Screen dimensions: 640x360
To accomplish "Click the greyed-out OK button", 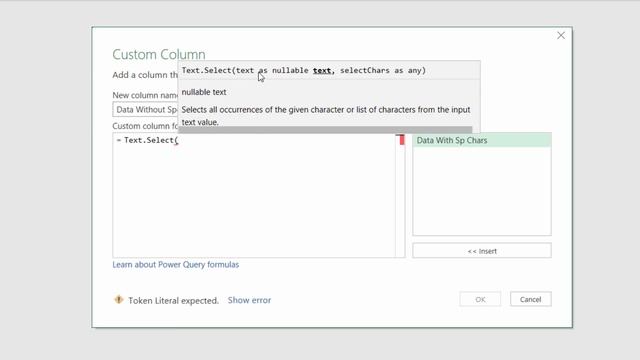I will point(480,299).
